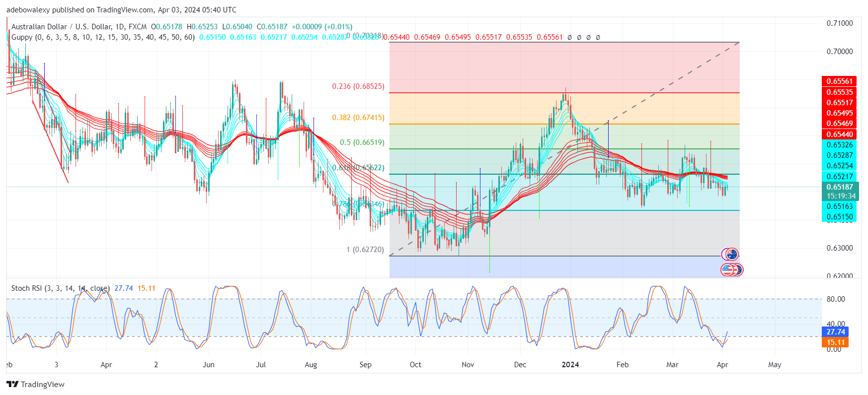Click the TradingView logo at chart bottom
868x395 pixels.
pyautogui.click(x=35, y=384)
